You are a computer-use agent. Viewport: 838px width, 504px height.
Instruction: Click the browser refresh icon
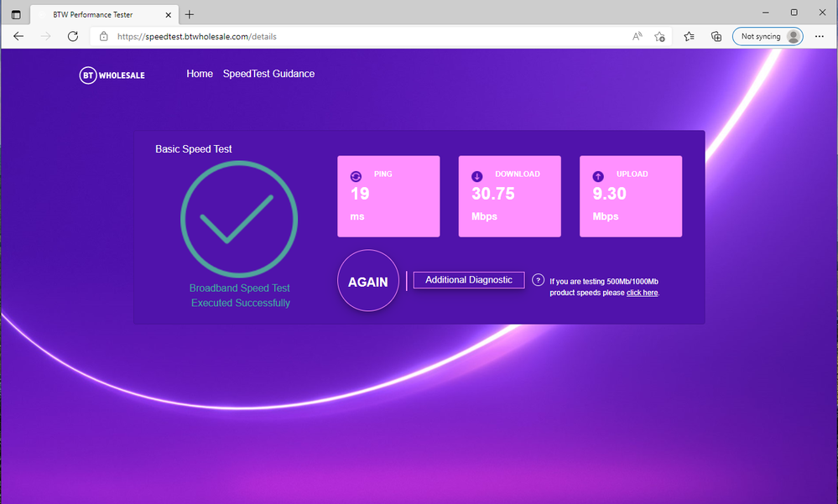tap(73, 36)
